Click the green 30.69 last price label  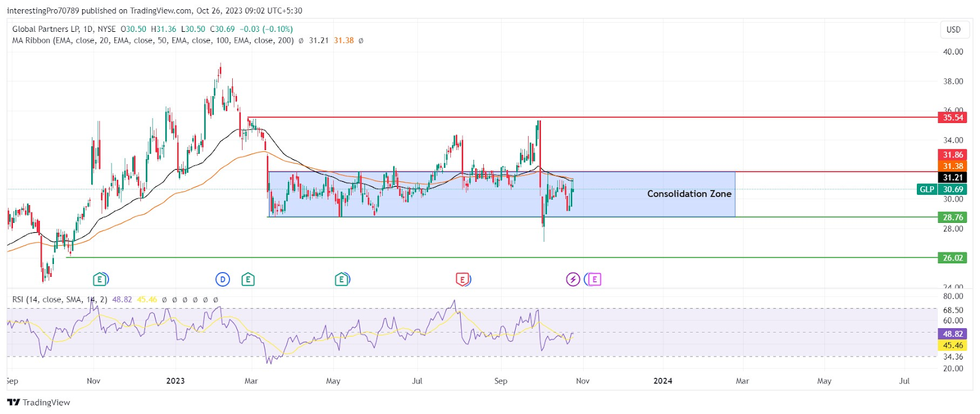[x=952, y=189]
